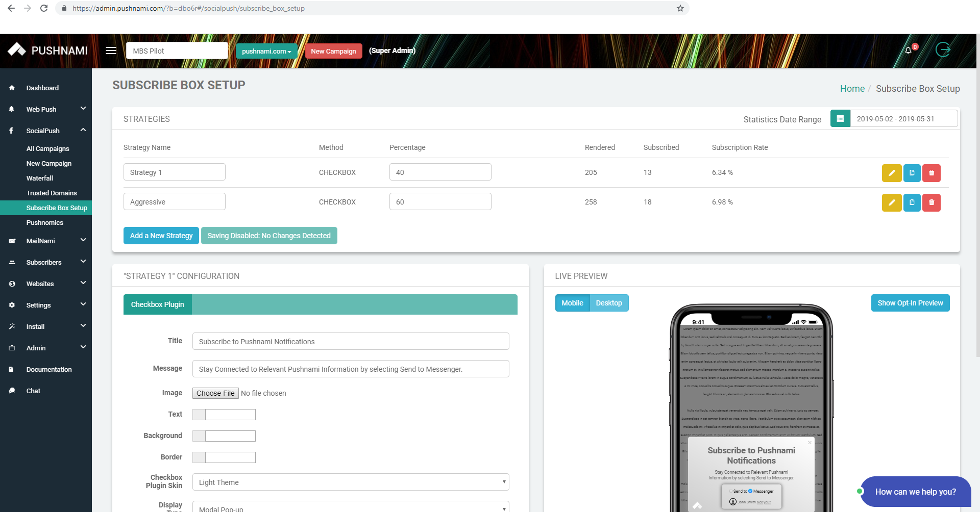Duplicate the Aggressive strategy with the copy icon

point(912,202)
